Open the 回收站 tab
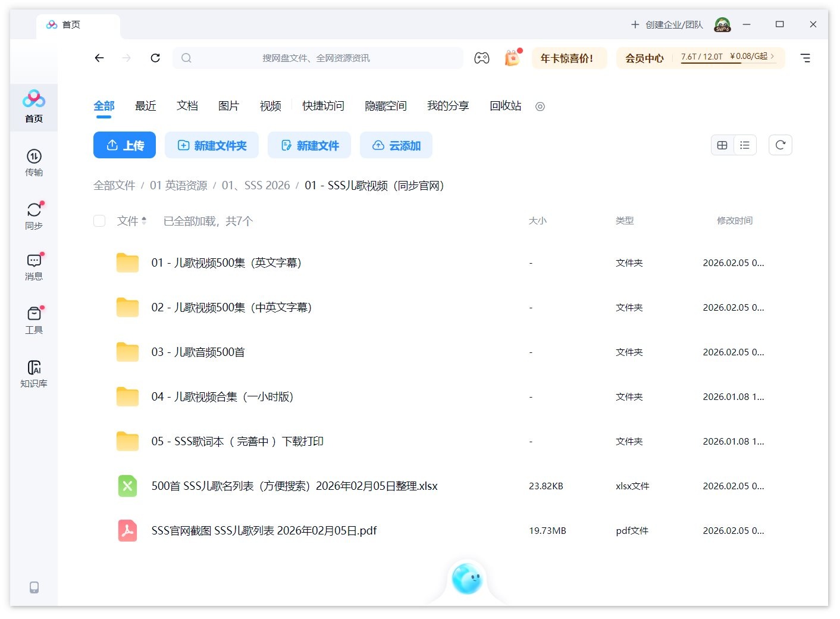This screenshot has height=619, width=840. pyautogui.click(x=504, y=106)
